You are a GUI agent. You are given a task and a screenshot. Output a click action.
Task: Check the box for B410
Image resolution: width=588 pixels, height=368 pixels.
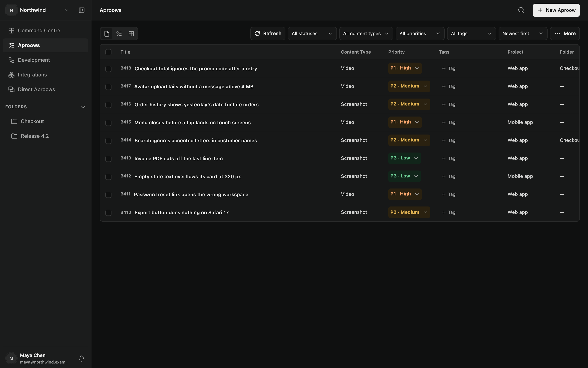[108, 213]
